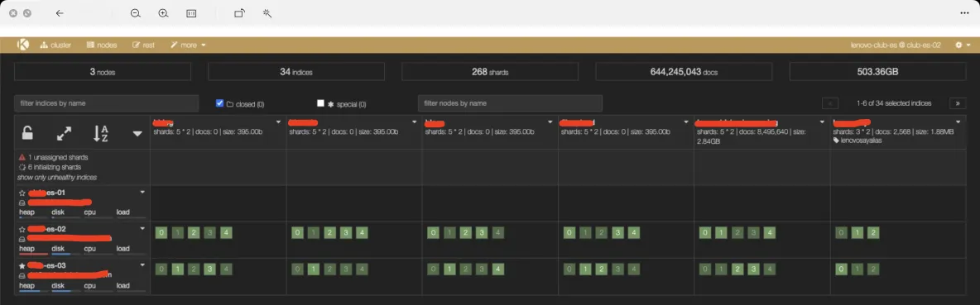The image size is (980, 305).
Task: Click the 644,245,043 docs stat box
Action: point(684,72)
